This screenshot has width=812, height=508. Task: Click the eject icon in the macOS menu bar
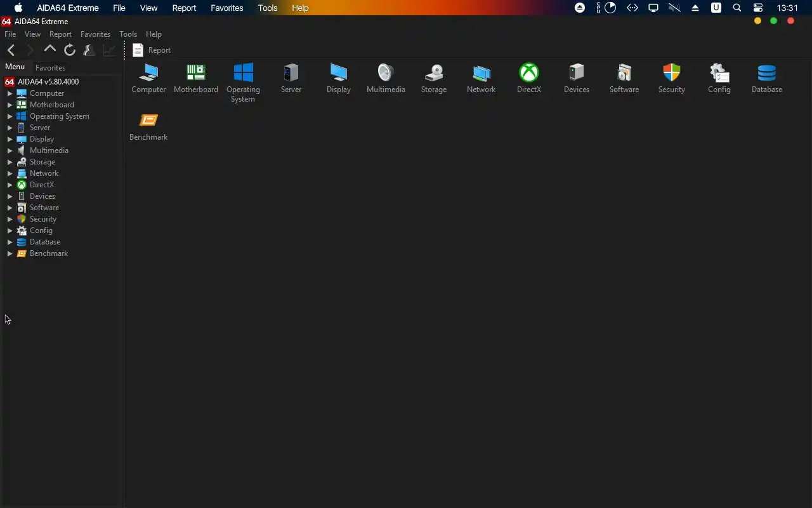click(695, 8)
